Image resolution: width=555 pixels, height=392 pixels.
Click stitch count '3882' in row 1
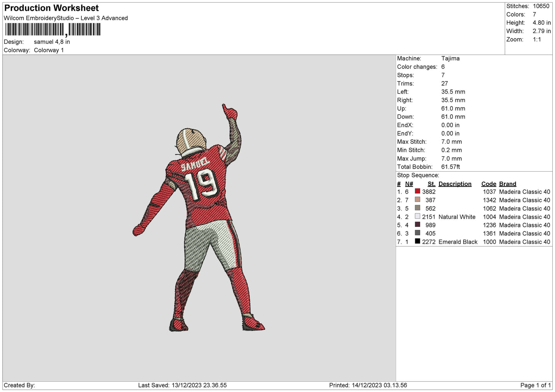click(x=429, y=192)
